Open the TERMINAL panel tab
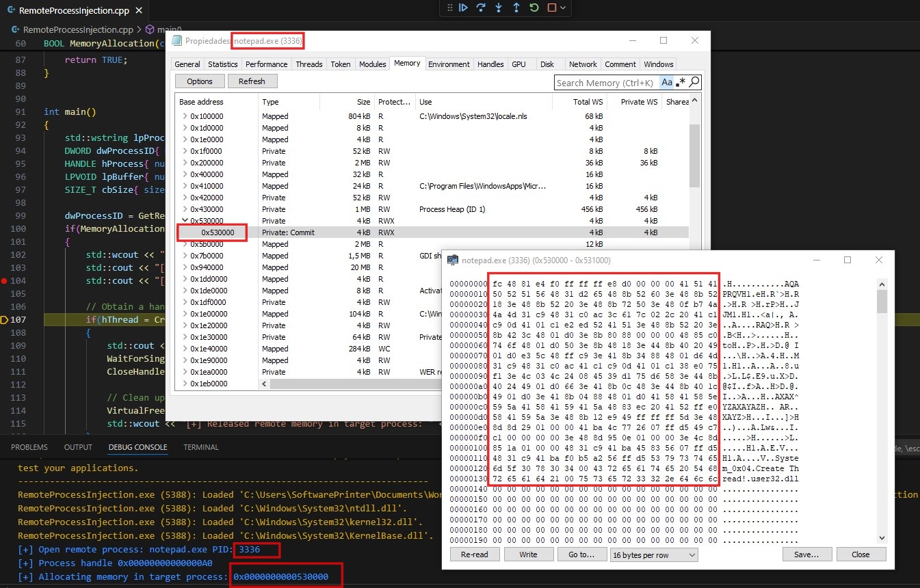The image size is (920, 588). tap(200, 447)
